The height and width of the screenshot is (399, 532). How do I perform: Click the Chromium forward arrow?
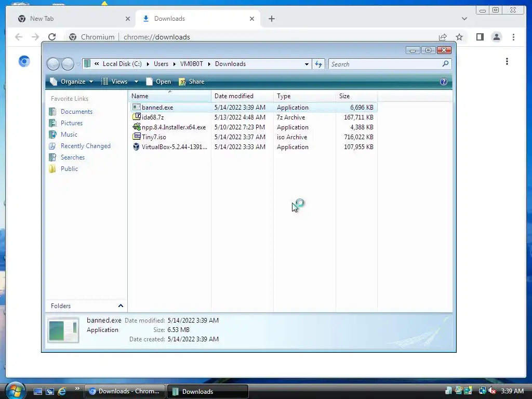35,37
